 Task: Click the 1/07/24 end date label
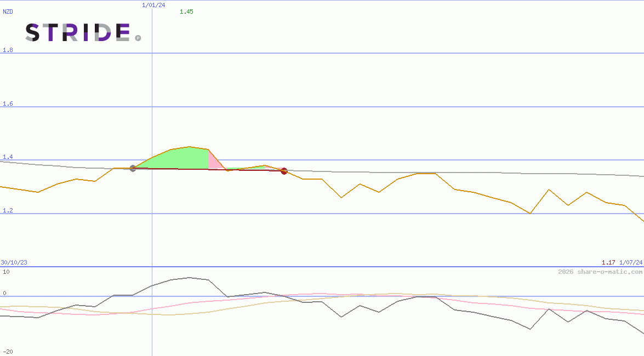click(631, 262)
